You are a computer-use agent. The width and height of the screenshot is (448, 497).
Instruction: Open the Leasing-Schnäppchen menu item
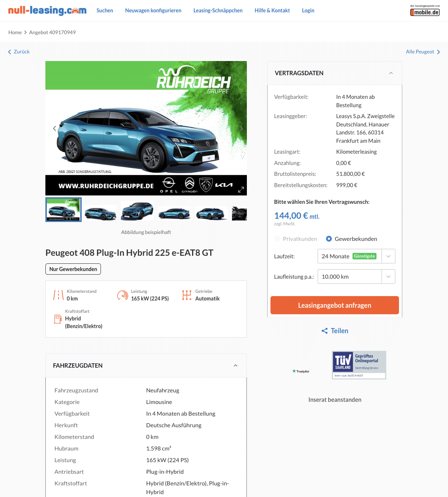click(x=218, y=11)
